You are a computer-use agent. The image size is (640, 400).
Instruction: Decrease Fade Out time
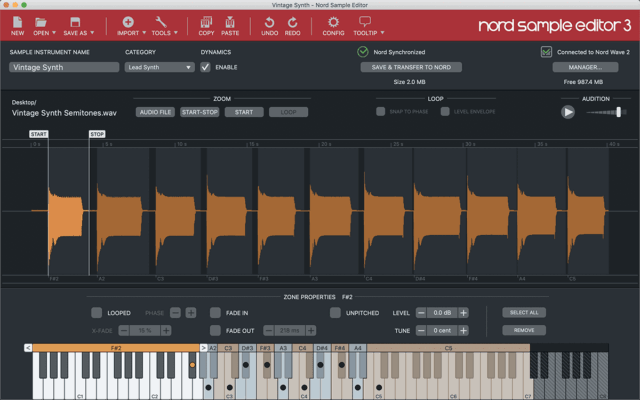point(268,331)
